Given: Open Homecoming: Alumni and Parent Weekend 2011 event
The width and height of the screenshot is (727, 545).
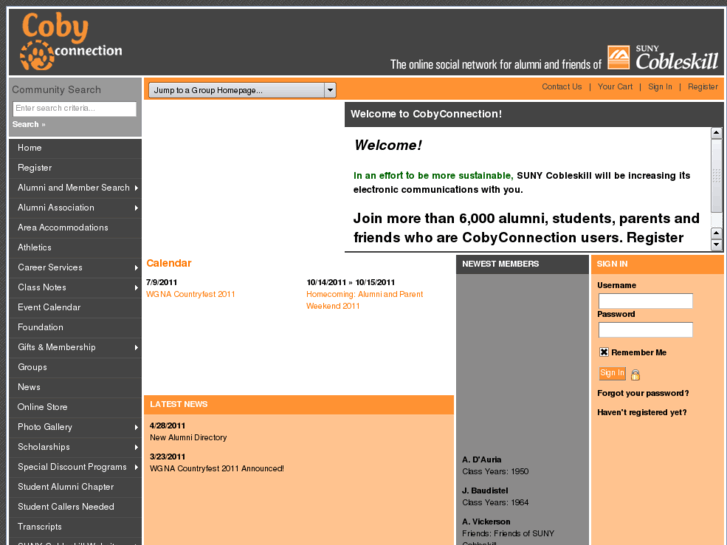Looking at the screenshot, I should (x=364, y=300).
